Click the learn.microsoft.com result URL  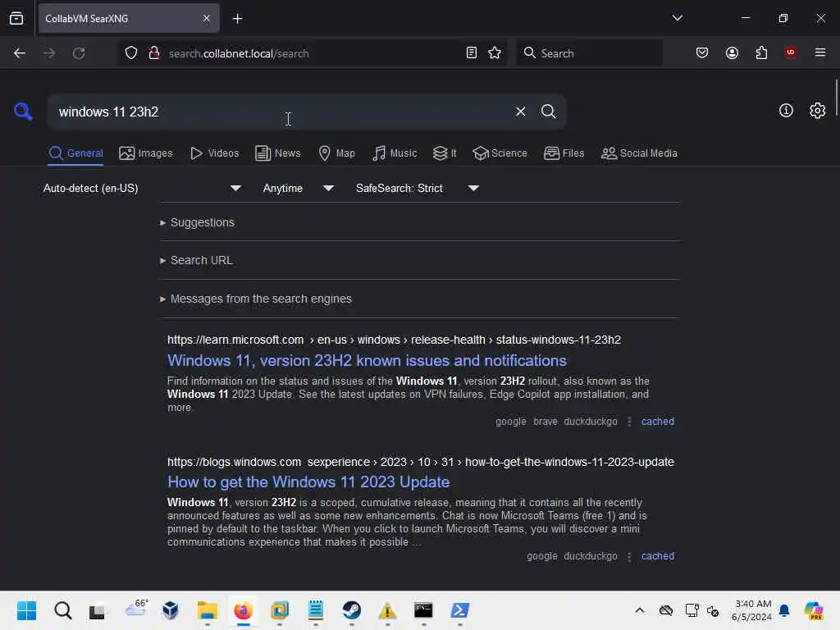394,340
